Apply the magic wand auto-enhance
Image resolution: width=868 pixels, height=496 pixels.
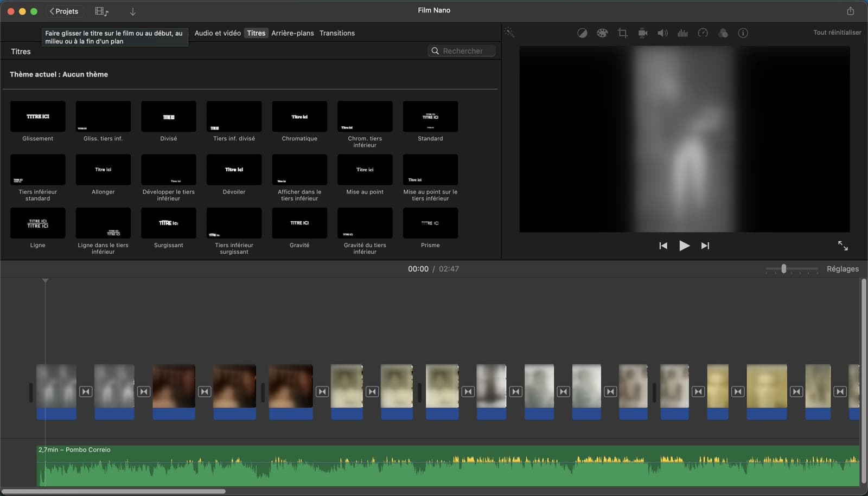click(x=509, y=33)
